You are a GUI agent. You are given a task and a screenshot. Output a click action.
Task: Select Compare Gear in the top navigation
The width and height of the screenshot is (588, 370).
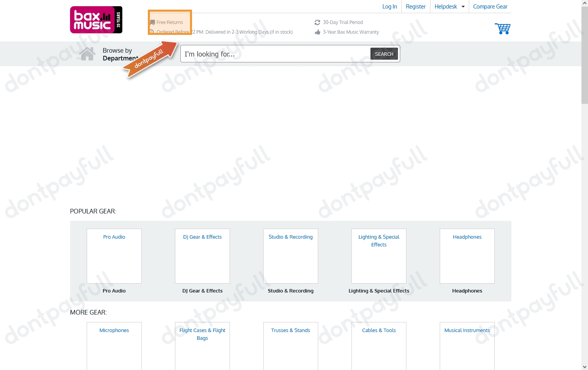(x=490, y=7)
